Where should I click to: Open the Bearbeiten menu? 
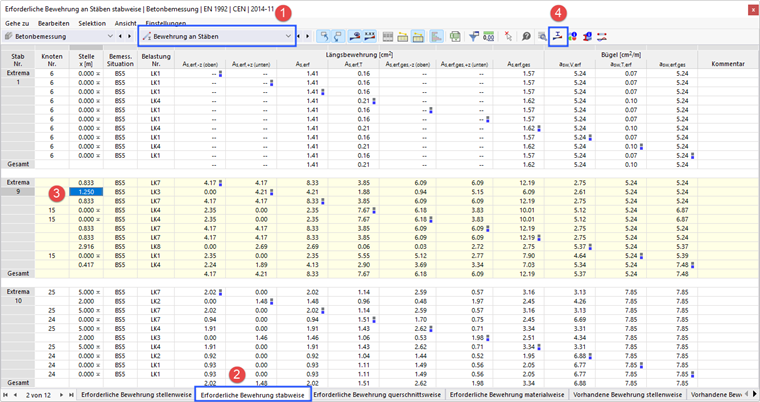pyautogui.click(x=53, y=23)
